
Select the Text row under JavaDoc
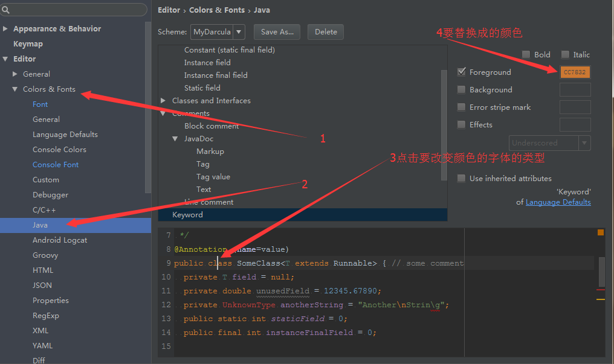click(x=204, y=189)
